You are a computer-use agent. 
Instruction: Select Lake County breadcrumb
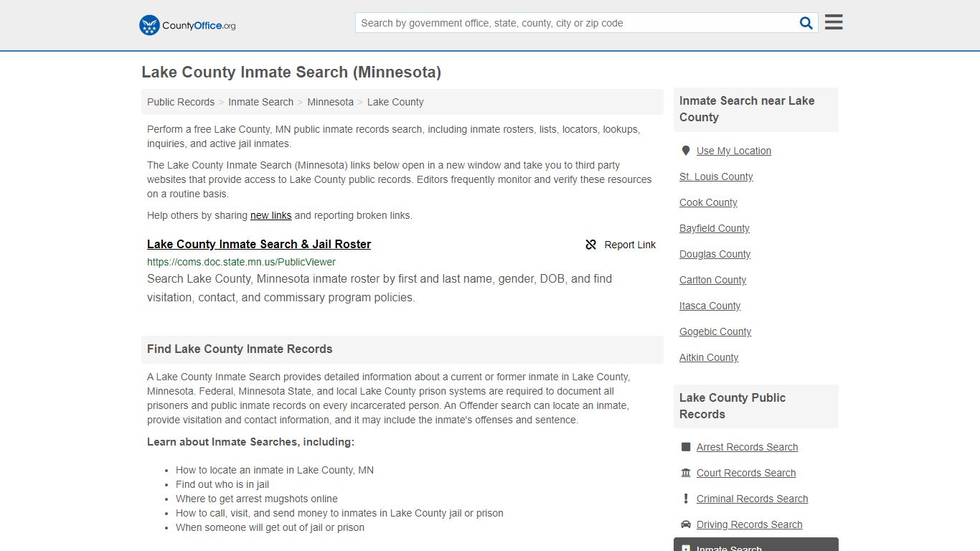coord(395,102)
